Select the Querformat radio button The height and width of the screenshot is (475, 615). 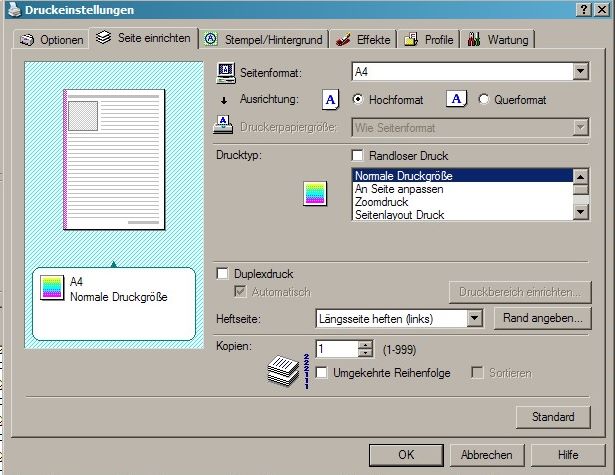click(x=485, y=100)
